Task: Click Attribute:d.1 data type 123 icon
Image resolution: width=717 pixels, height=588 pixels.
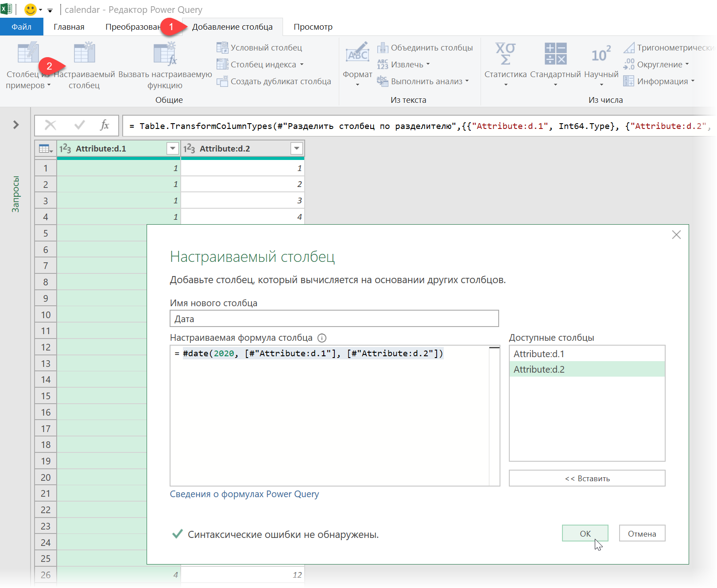Action: (65, 148)
